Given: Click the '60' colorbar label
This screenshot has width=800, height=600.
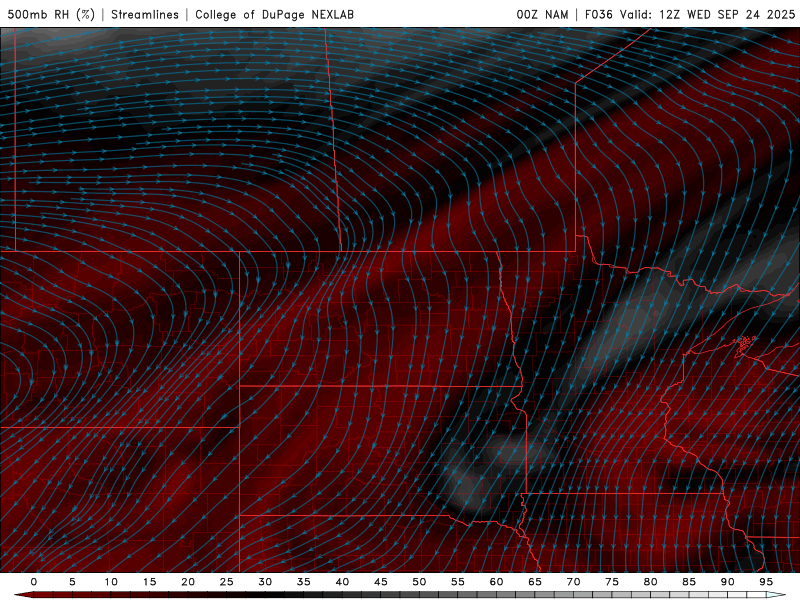Looking at the screenshot, I should [x=496, y=582].
